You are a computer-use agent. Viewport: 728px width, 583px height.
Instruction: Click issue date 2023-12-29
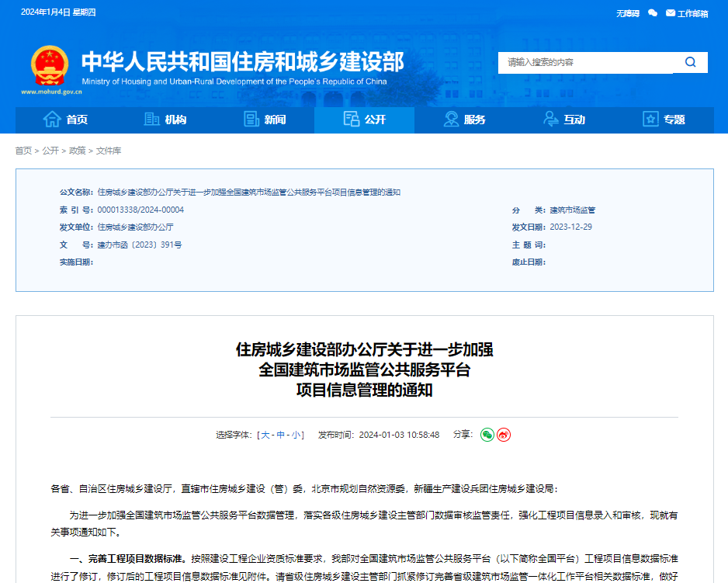pos(571,227)
